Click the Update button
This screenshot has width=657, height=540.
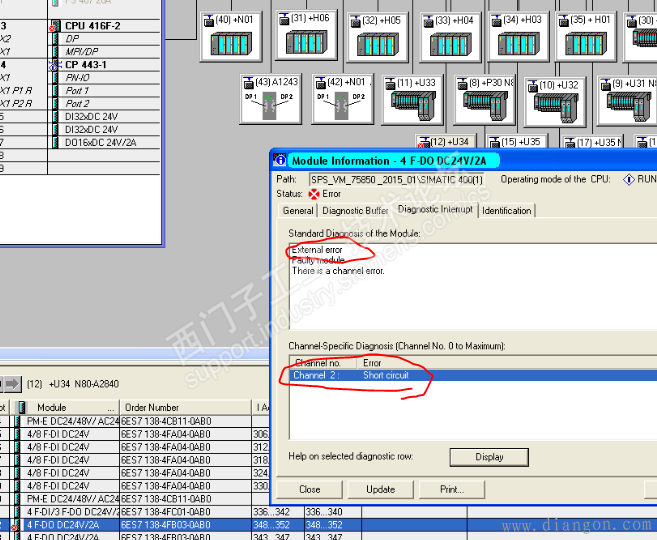tap(380, 490)
